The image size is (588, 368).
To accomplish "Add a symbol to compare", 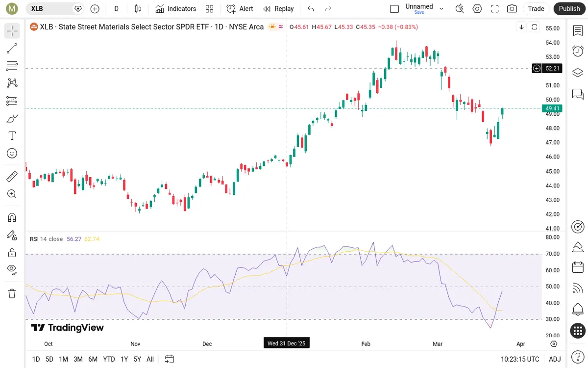I will coord(95,9).
